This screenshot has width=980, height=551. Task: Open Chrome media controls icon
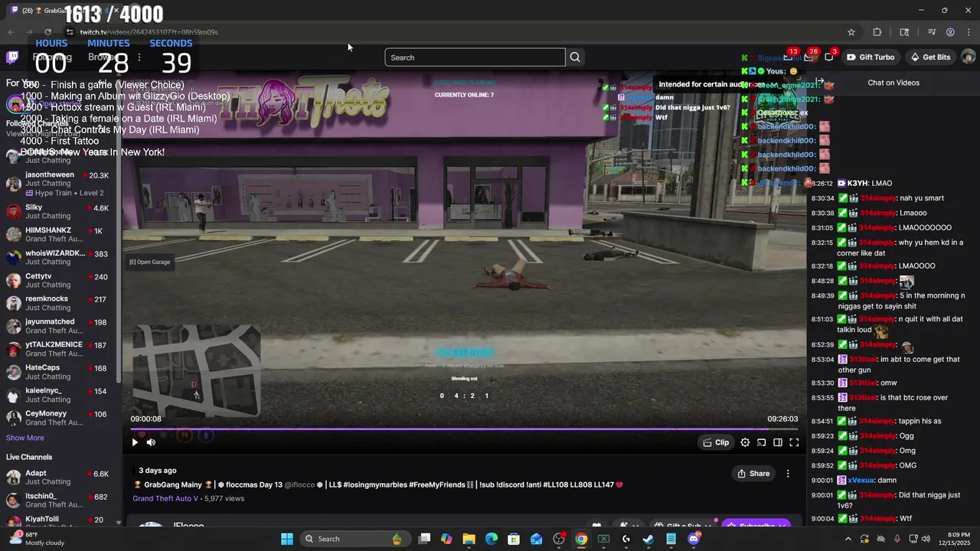click(x=932, y=32)
